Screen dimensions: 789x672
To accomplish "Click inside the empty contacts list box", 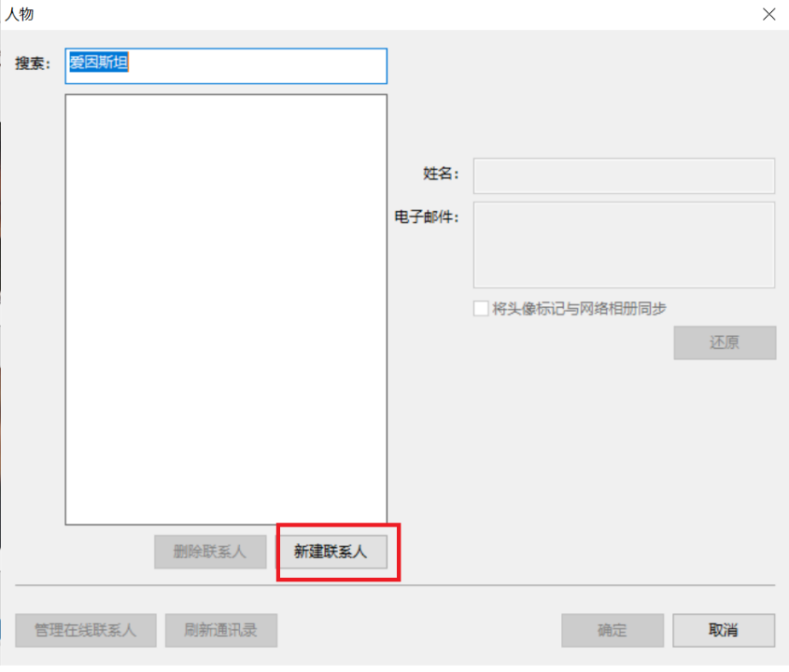I will (x=226, y=309).
